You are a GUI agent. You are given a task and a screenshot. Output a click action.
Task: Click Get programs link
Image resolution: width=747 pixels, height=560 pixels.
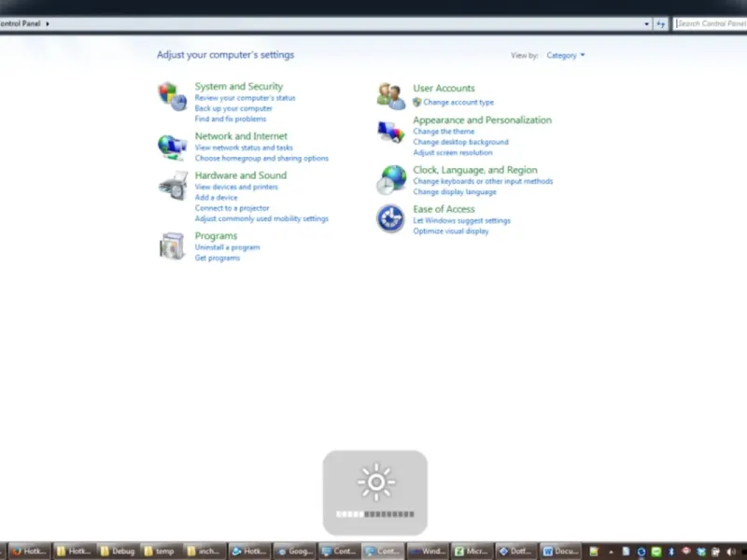coord(218,258)
